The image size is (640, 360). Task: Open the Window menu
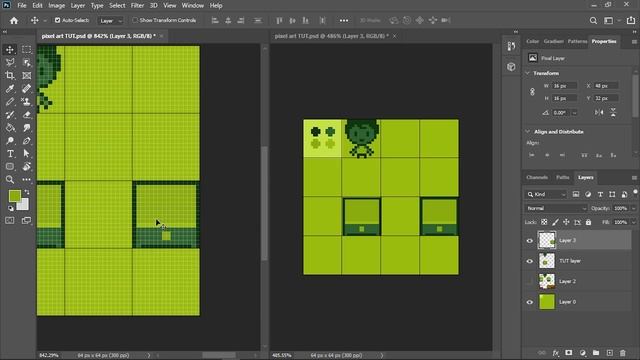[x=193, y=6]
